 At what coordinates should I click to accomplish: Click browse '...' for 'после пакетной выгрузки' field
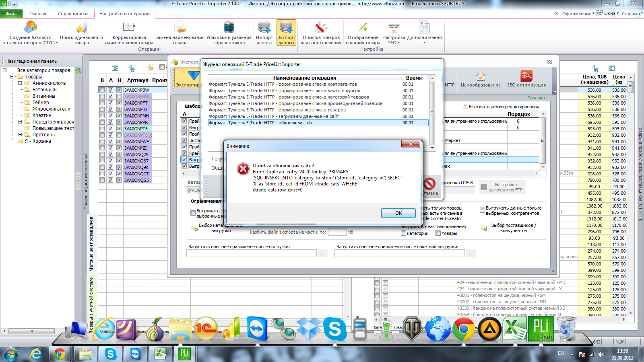[471, 253]
